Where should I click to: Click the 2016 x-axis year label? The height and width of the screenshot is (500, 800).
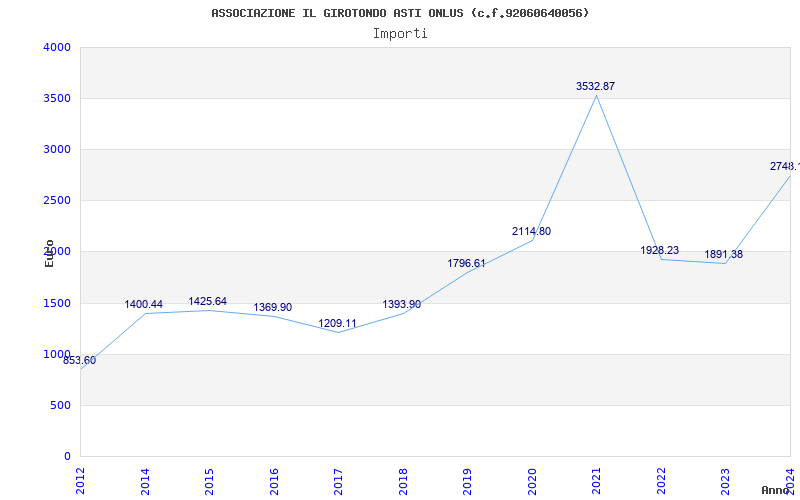pos(274,481)
